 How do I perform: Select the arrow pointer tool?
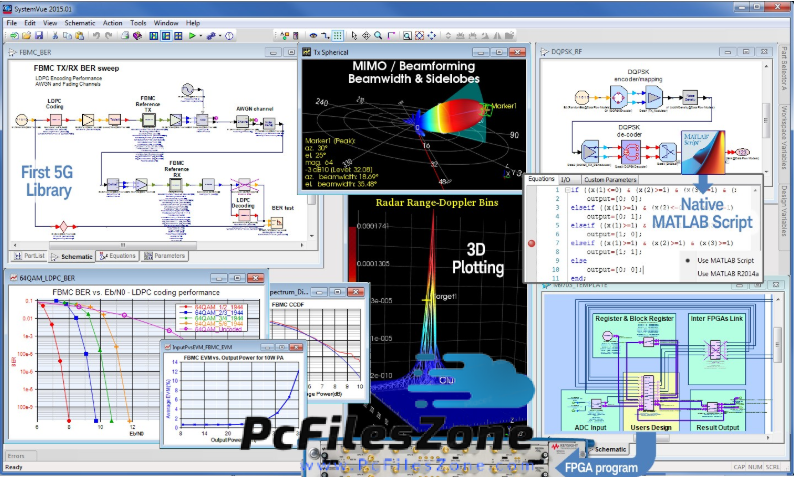(352, 35)
